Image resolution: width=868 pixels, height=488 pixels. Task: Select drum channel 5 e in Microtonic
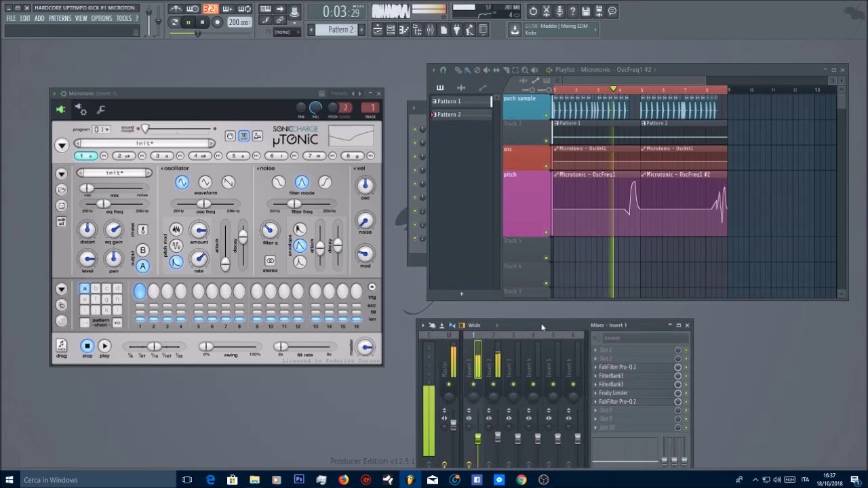coord(237,156)
